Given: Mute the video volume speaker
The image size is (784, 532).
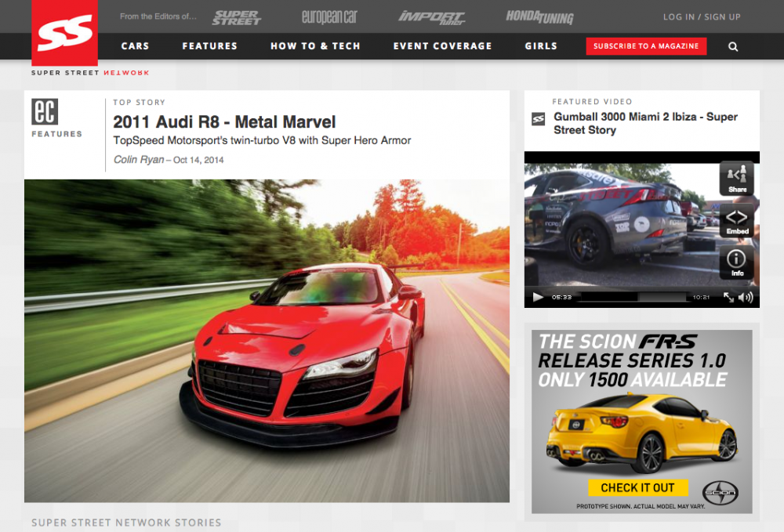Looking at the screenshot, I should pyautogui.click(x=746, y=297).
